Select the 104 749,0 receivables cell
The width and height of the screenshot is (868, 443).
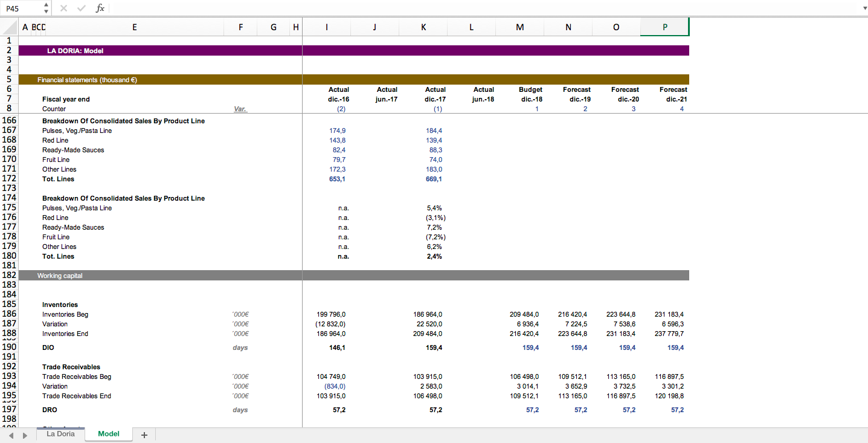[x=331, y=377]
